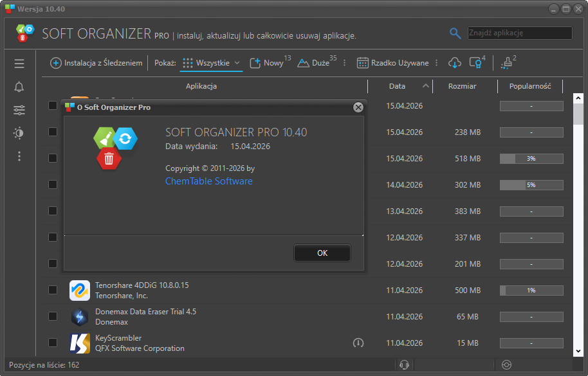Click the hexagon logo in About dialog
Viewport: 588px width, 376px height.
click(116, 148)
